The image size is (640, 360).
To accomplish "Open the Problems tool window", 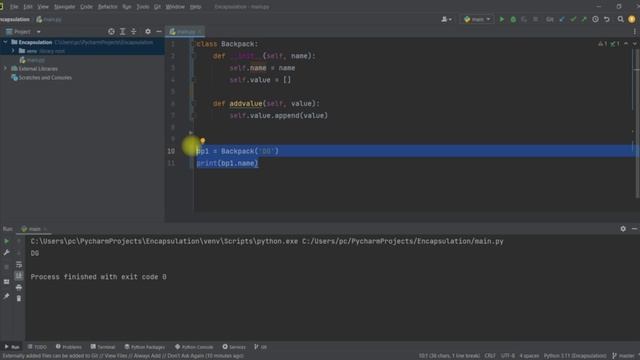I will pyautogui.click(x=69, y=347).
